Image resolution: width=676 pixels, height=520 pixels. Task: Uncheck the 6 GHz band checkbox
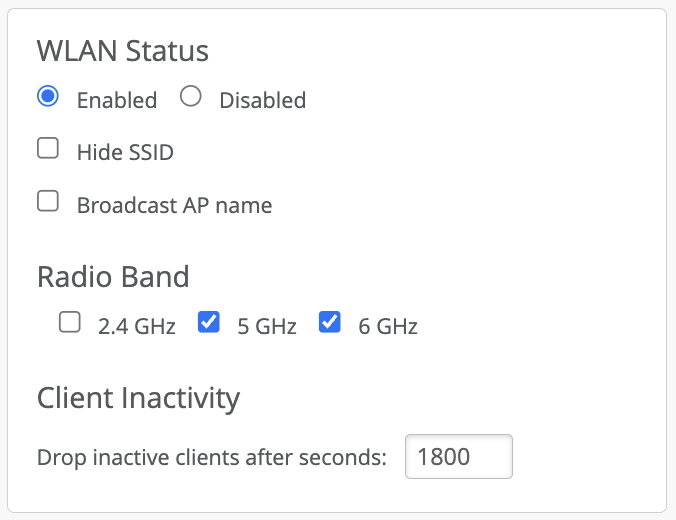click(329, 323)
